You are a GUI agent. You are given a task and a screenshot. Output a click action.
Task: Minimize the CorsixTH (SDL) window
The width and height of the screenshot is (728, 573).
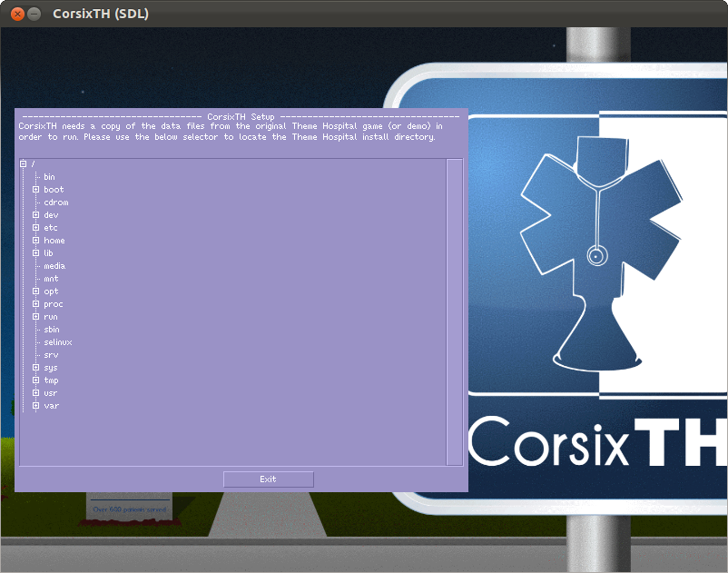tap(34, 14)
